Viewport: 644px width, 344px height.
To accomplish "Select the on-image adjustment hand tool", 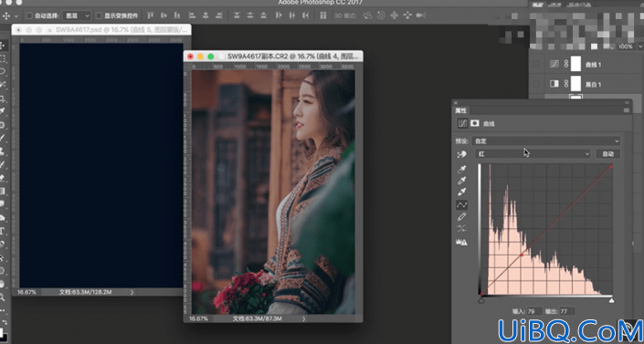I will point(462,154).
